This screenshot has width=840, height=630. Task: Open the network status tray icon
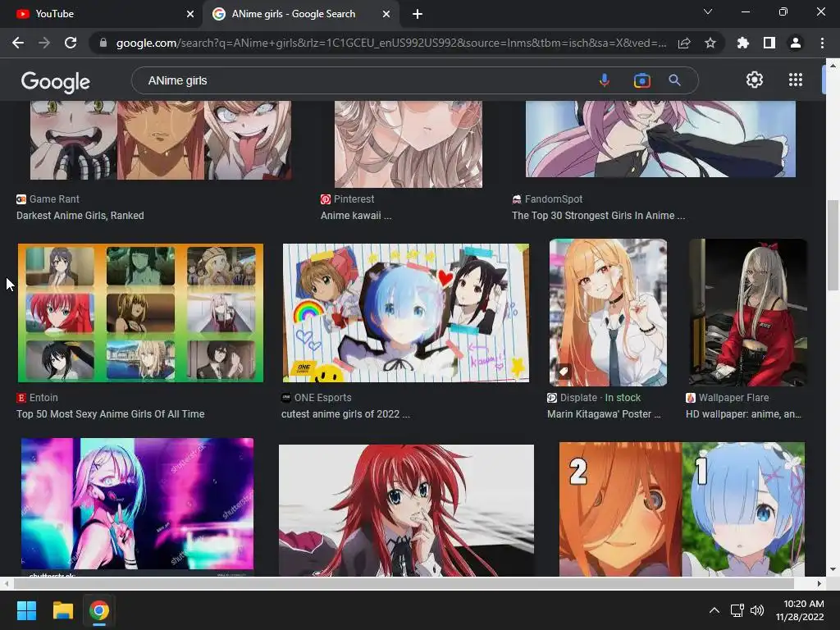pos(737,610)
